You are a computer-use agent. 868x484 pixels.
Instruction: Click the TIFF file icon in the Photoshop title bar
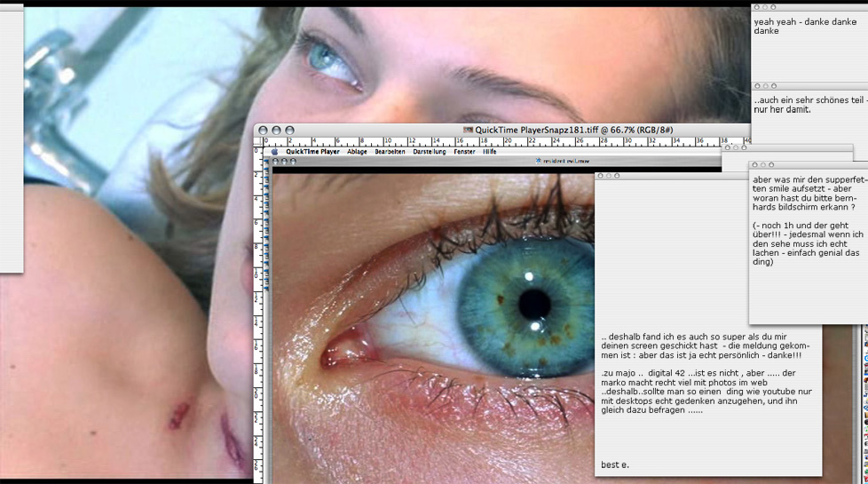pyautogui.click(x=468, y=130)
